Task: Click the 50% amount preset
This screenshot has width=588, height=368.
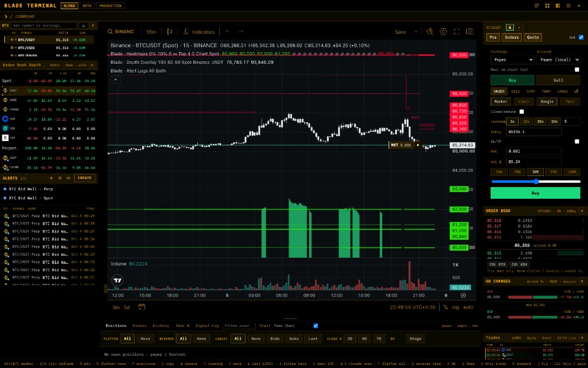Action: 535,172
